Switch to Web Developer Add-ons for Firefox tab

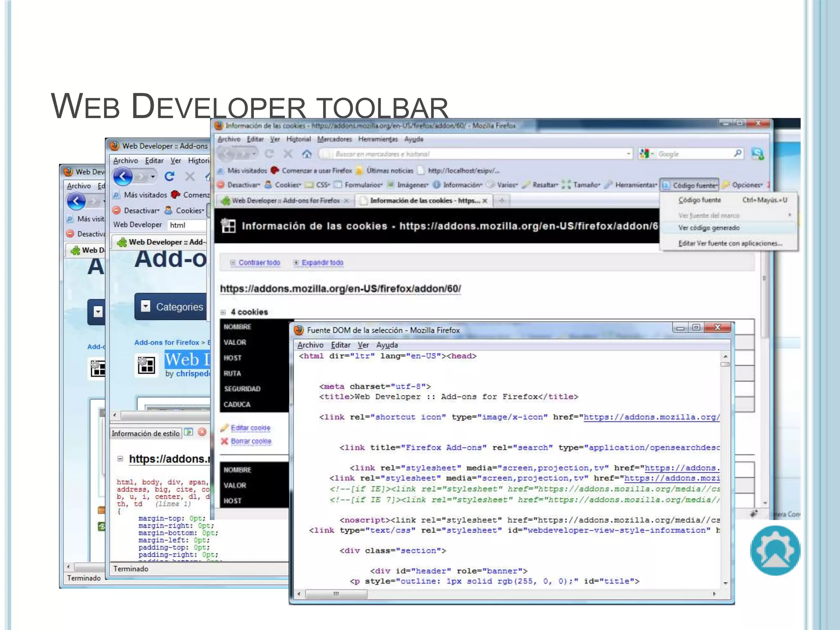pos(285,201)
